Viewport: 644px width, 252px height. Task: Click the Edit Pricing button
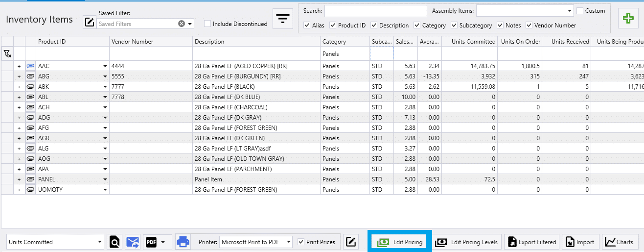[x=399, y=242]
